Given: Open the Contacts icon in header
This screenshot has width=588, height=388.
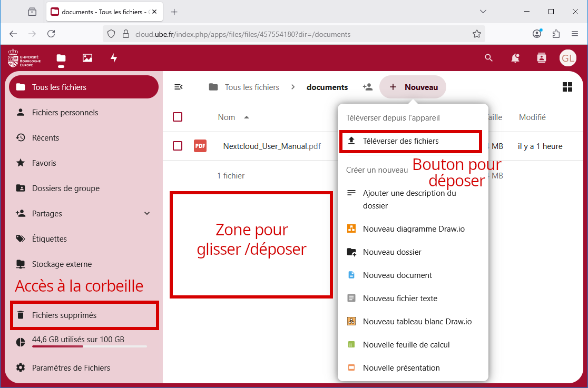Looking at the screenshot, I should coord(542,58).
